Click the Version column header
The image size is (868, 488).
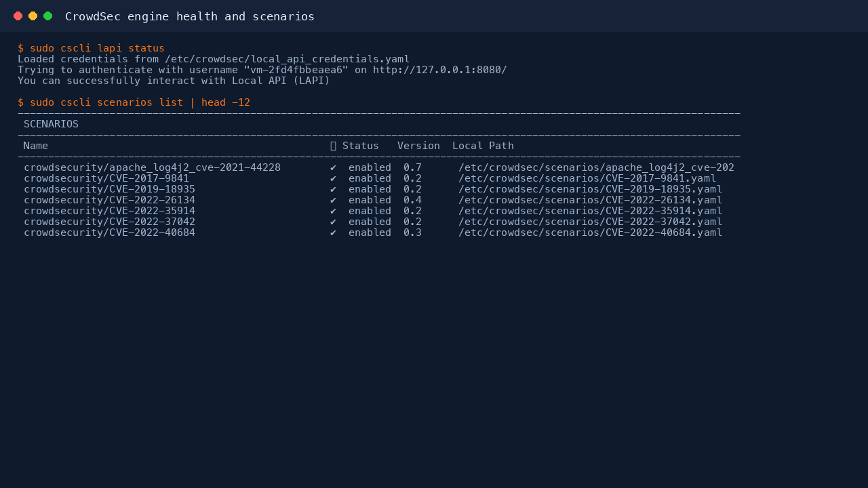(x=418, y=146)
